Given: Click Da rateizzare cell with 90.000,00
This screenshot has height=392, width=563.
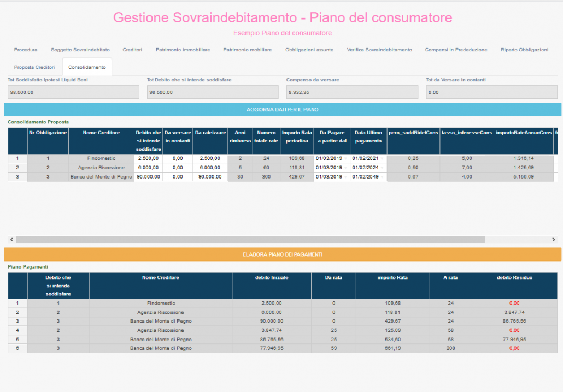Looking at the screenshot, I should [x=210, y=177].
